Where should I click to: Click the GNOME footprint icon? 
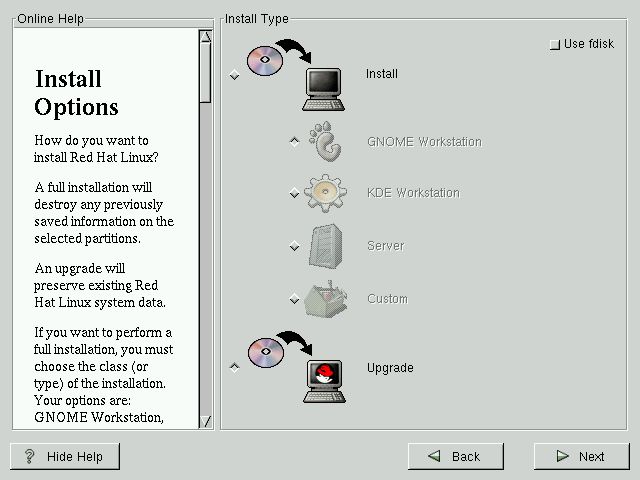pyautogui.click(x=327, y=142)
